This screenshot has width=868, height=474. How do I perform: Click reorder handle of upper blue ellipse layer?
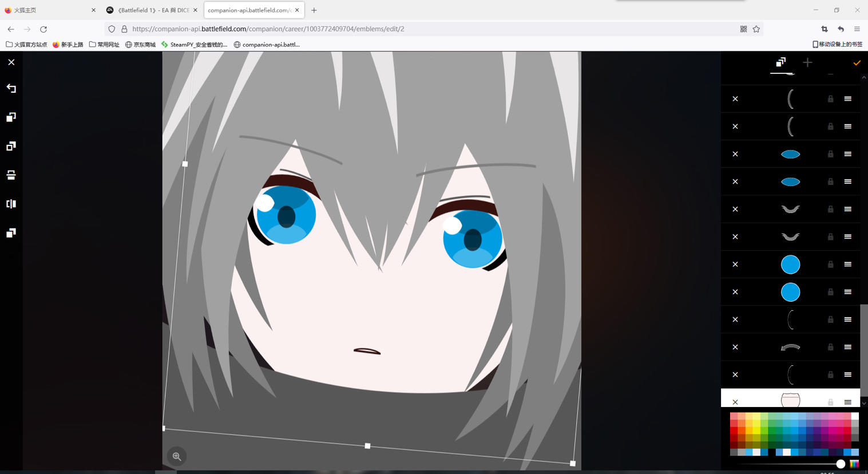pos(848,154)
